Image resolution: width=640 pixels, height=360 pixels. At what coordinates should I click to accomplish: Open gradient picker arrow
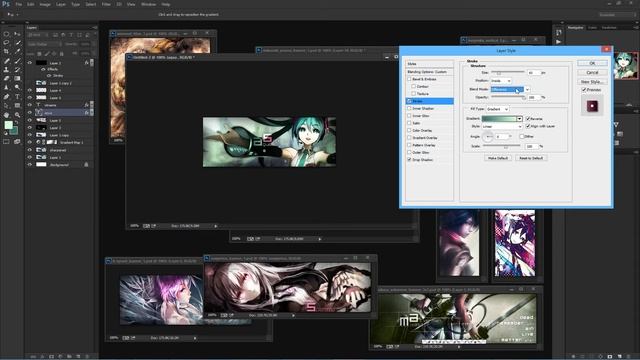(519, 119)
